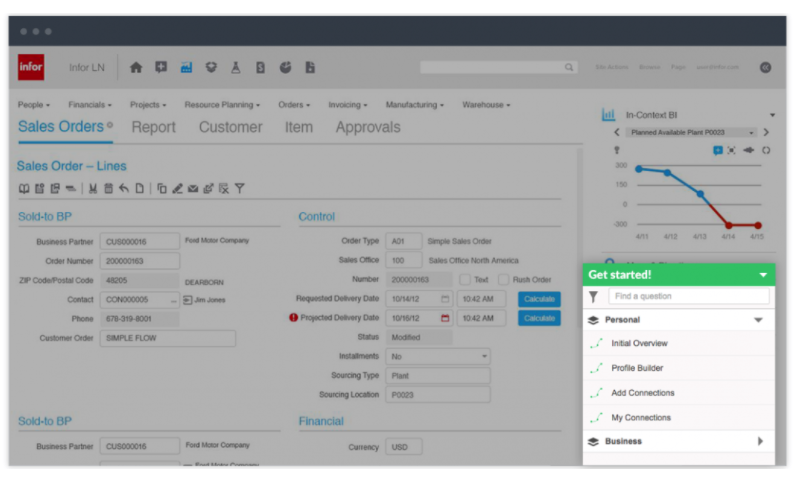Click the cut scissors toolbar icon
The width and height of the screenshot is (807, 483).
(x=93, y=188)
